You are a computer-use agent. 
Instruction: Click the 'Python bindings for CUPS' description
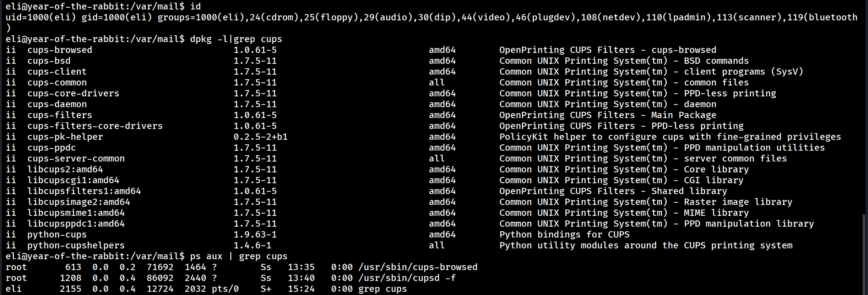click(564, 234)
